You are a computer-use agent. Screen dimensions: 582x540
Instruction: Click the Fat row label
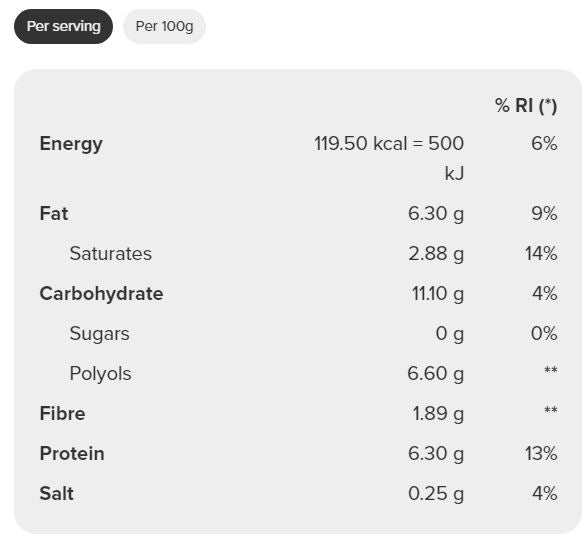click(x=54, y=213)
